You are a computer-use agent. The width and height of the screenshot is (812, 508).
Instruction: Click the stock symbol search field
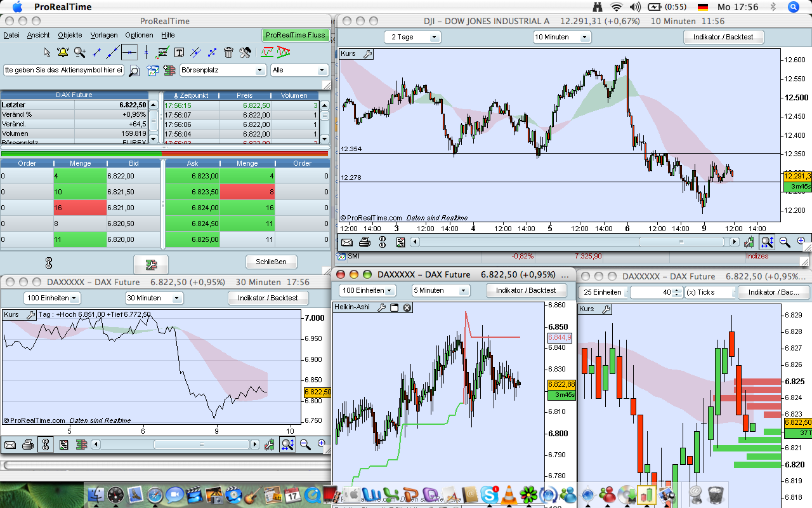coord(64,70)
